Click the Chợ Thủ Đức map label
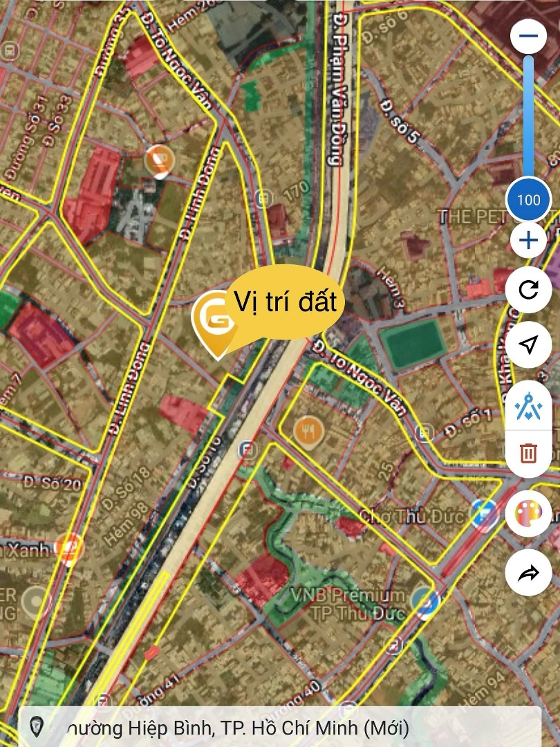560x747 pixels. 411,517
